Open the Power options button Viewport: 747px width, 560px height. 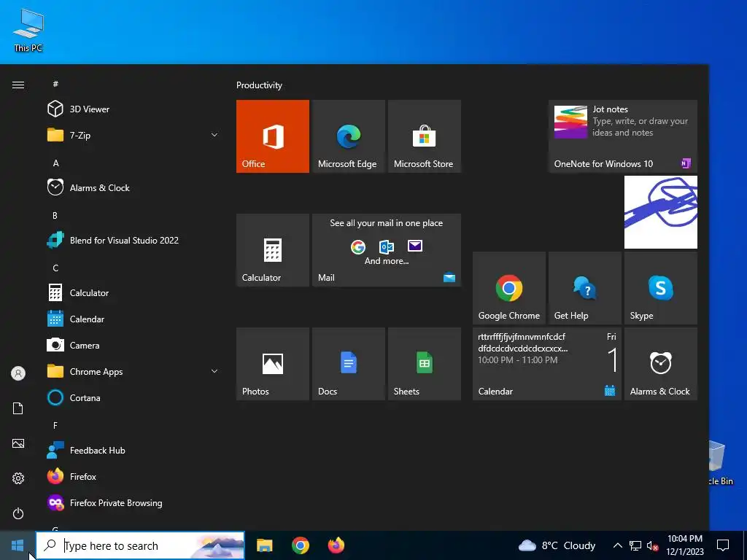pyautogui.click(x=18, y=513)
